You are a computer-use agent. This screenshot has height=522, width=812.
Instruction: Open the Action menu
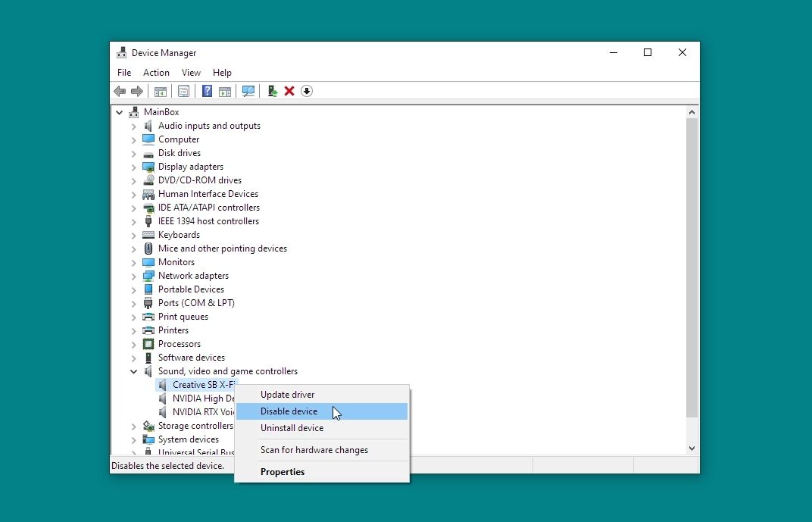tap(156, 73)
